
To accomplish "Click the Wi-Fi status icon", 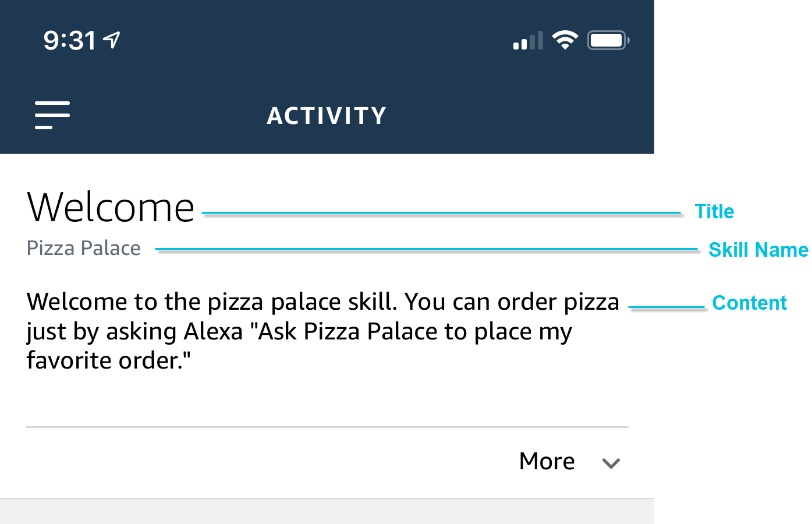I will click(x=565, y=40).
